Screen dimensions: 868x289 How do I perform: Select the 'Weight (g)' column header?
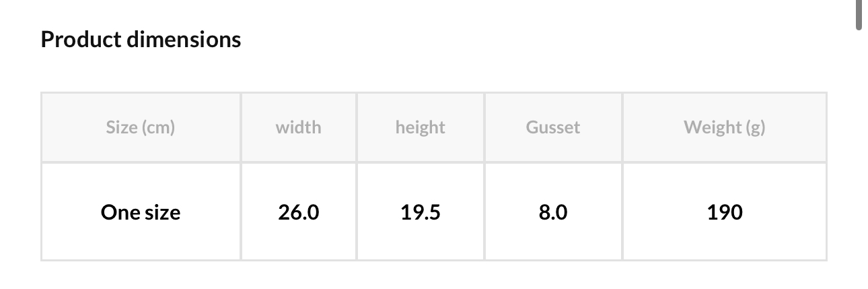pos(724,127)
